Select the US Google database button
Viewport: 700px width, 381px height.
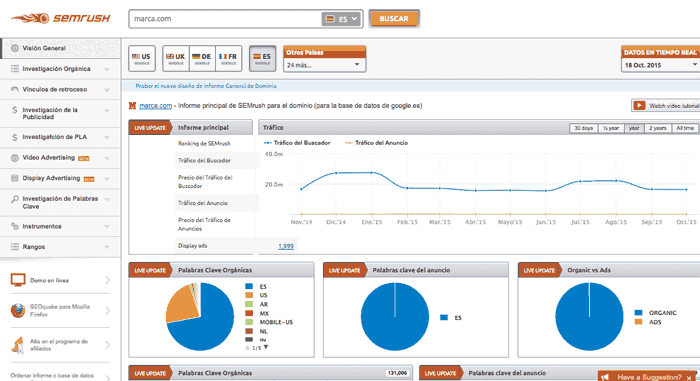click(142, 59)
